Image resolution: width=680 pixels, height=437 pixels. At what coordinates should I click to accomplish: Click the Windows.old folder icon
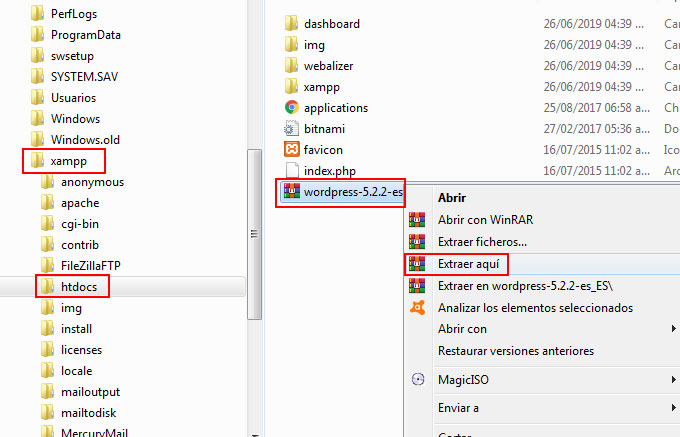click(x=37, y=140)
